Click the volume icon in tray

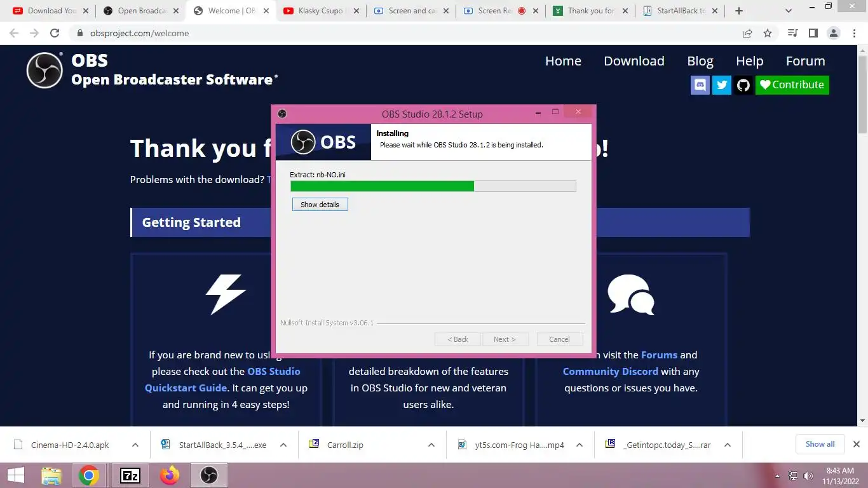(808, 476)
